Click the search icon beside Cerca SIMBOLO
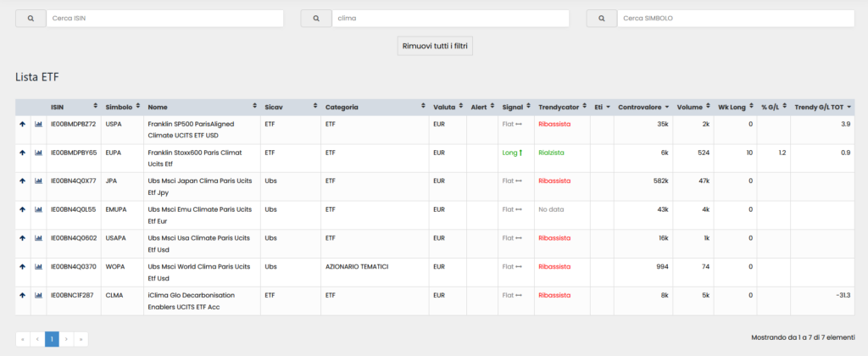Viewport: 868px width, 356px height. pos(600,18)
